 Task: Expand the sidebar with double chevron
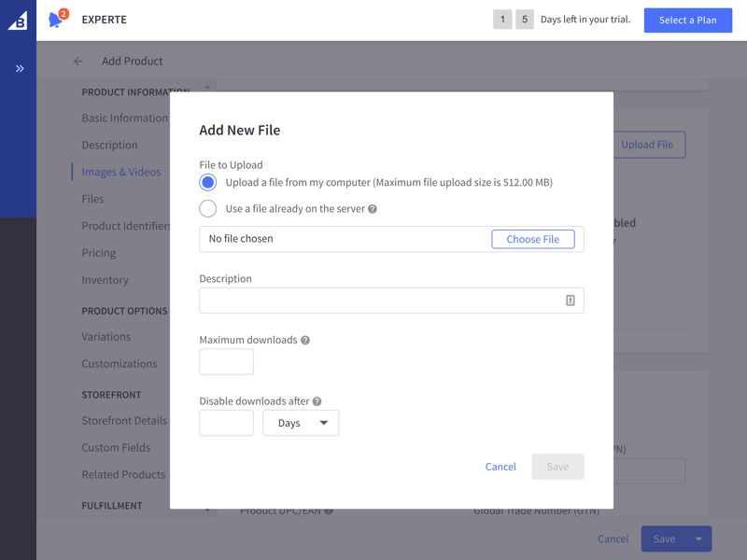20,68
